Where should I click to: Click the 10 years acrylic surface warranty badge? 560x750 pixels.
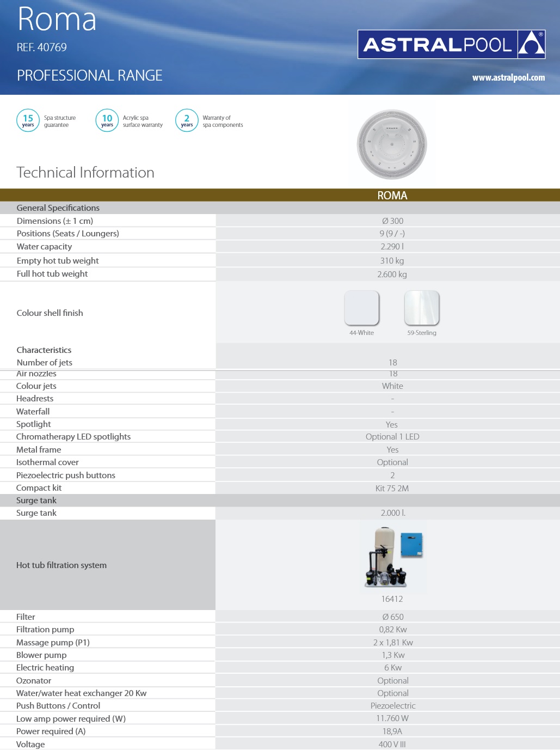tap(107, 120)
